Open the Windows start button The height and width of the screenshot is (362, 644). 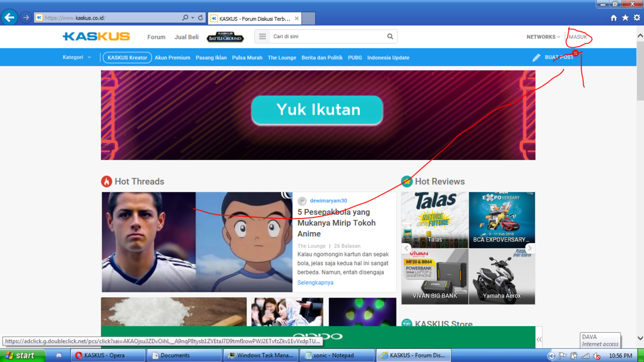[x=23, y=355]
